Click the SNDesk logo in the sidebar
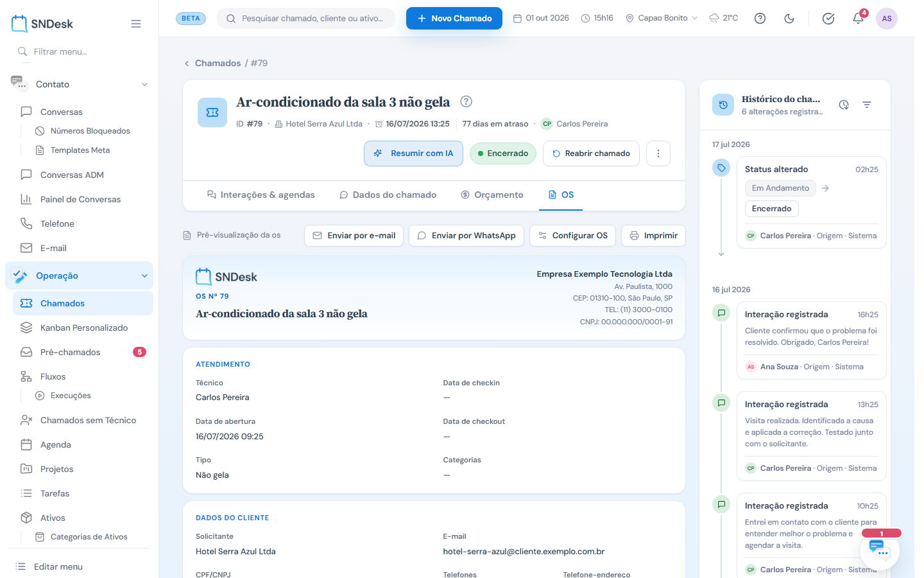Image resolution: width=924 pixels, height=578 pixels. pyautogui.click(x=42, y=24)
